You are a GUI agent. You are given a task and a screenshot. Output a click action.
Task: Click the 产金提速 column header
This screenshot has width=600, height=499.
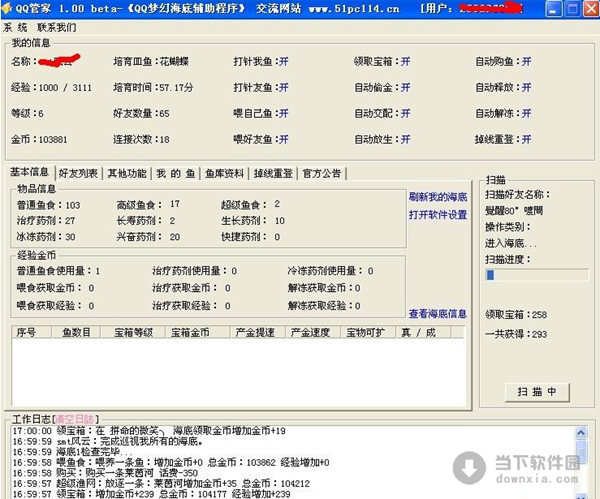(x=258, y=333)
